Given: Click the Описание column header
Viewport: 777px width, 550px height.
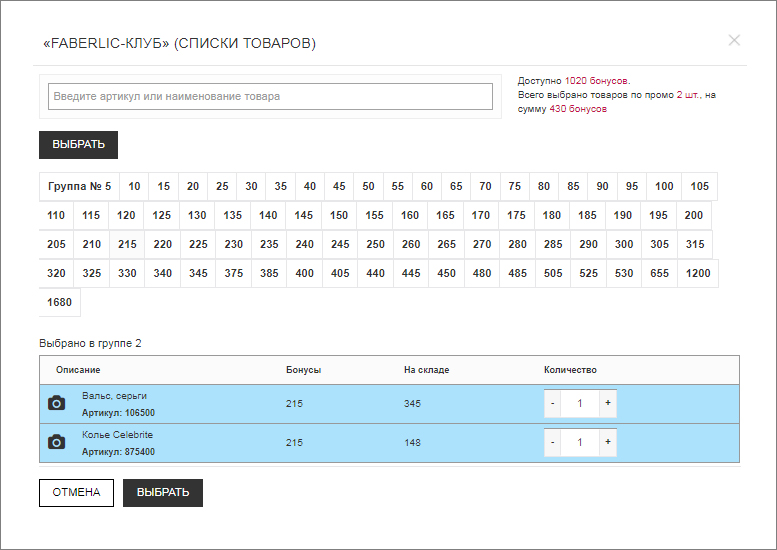Looking at the screenshot, I should [78, 370].
